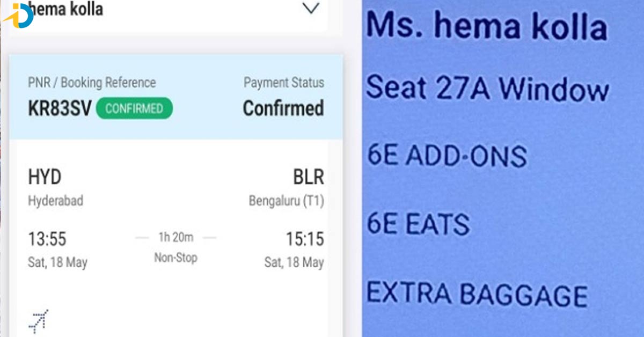
Task: Click the Hyderabad city label
Action: click(x=56, y=201)
